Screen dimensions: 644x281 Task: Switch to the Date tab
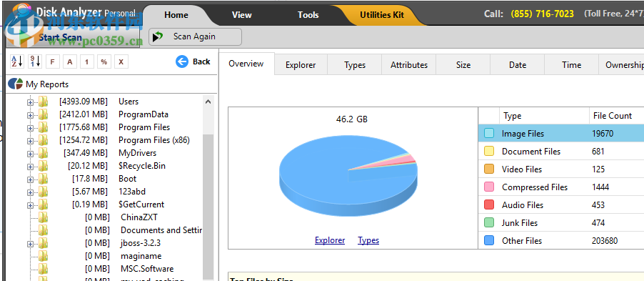pos(518,65)
